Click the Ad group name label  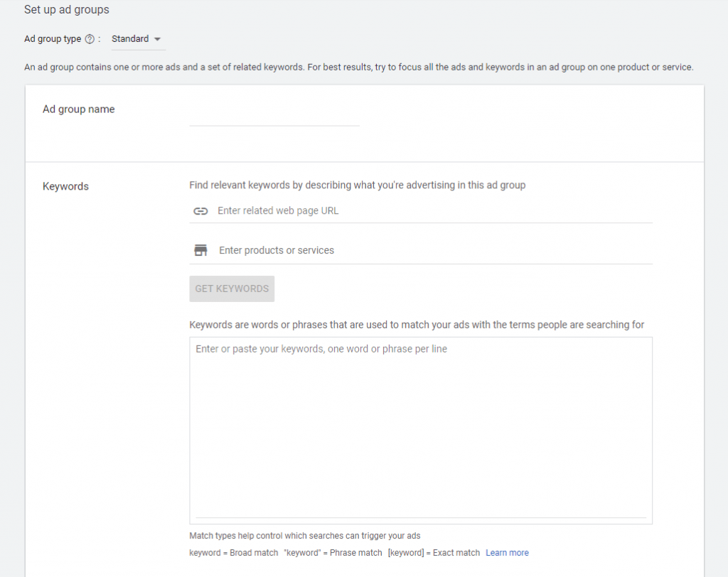[x=79, y=109]
